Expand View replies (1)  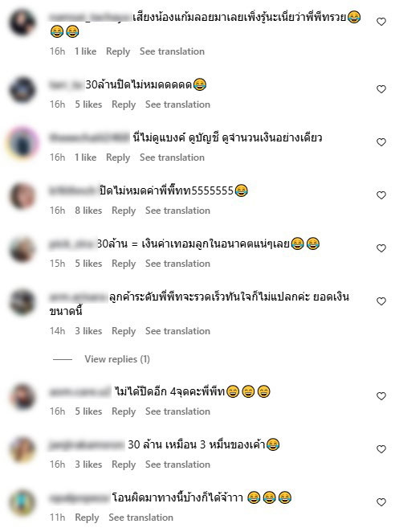[117, 359]
